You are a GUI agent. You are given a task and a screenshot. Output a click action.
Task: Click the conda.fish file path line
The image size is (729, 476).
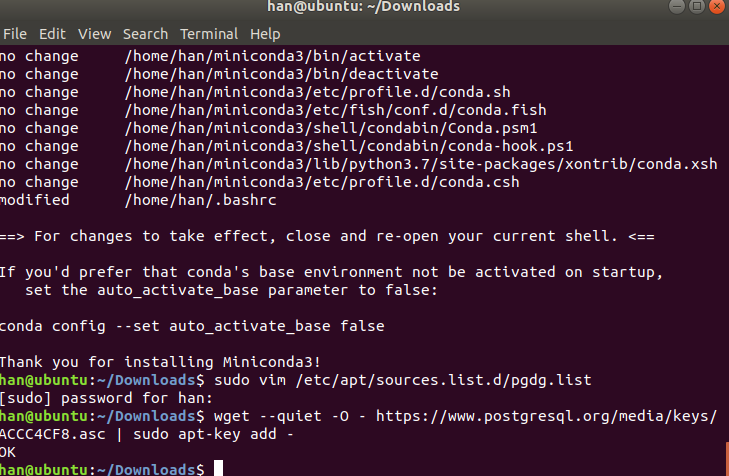pos(335,110)
